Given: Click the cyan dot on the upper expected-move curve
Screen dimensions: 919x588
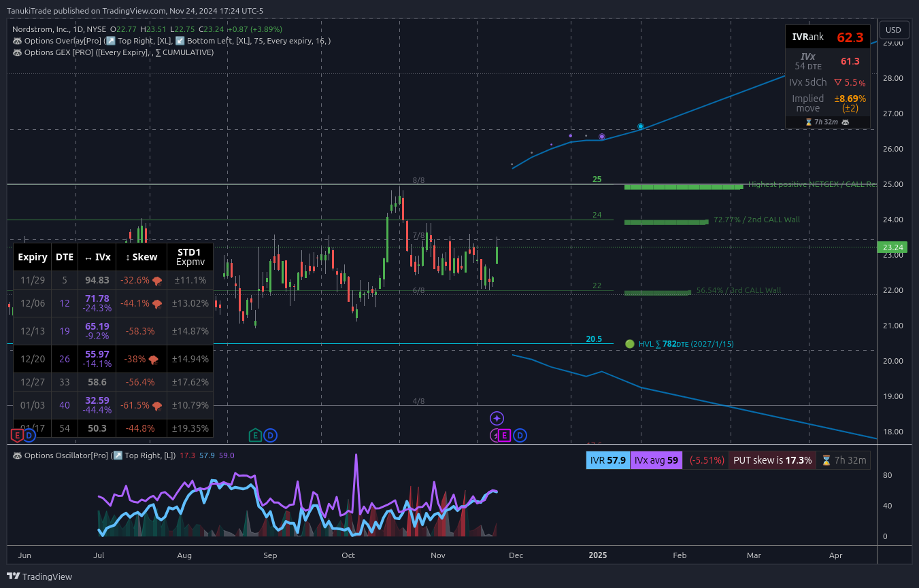Looking at the screenshot, I should [641, 126].
